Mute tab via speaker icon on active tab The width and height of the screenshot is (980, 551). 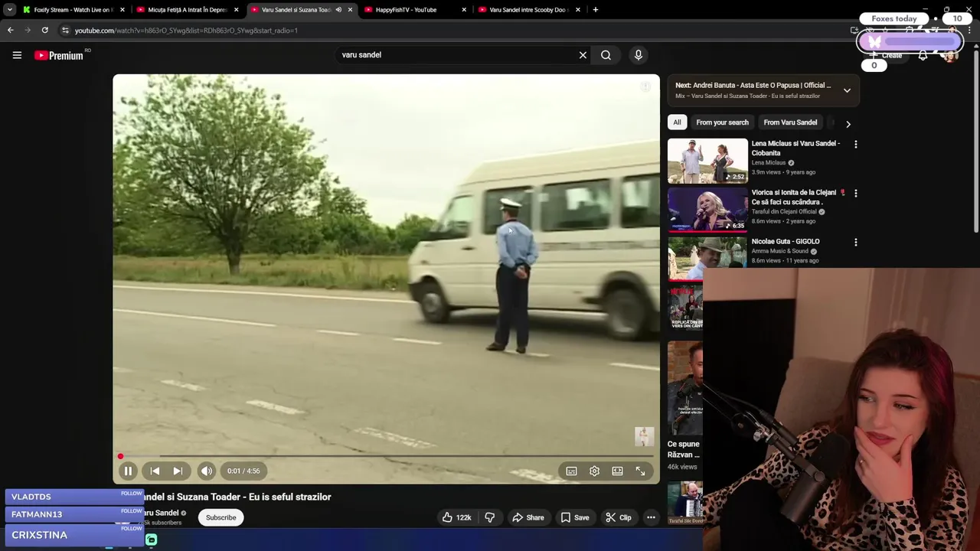tap(338, 10)
